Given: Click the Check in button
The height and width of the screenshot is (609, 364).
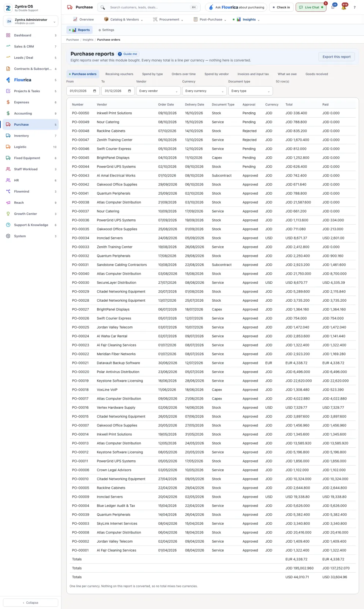Looking at the screenshot, I should pyautogui.click(x=281, y=7).
